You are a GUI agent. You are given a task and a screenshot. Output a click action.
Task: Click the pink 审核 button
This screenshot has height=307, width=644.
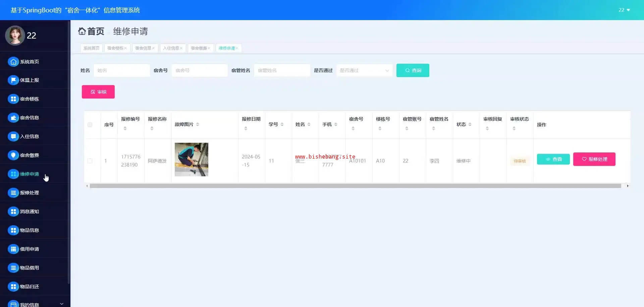tap(98, 92)
